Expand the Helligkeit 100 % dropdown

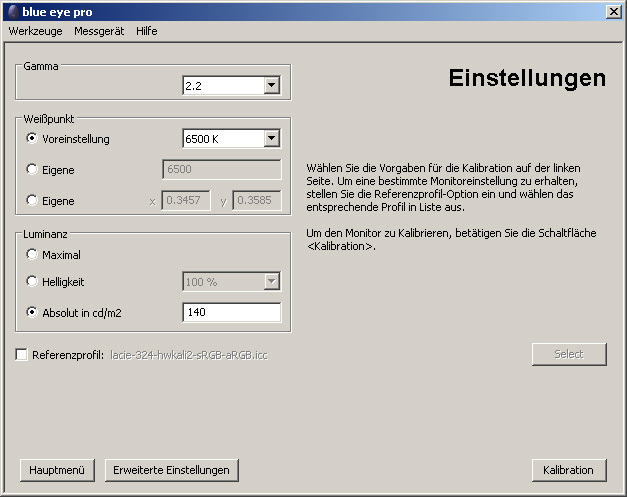click(271, 283)
